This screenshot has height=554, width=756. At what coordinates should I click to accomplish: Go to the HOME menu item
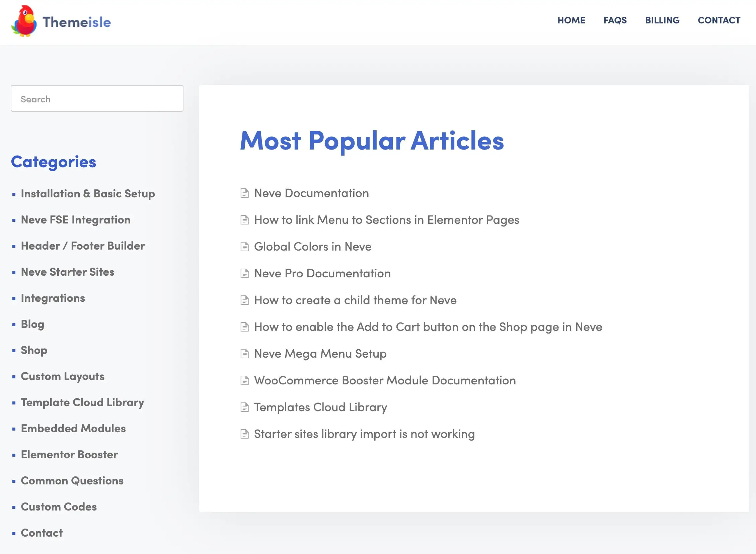(x=571, y=20)
